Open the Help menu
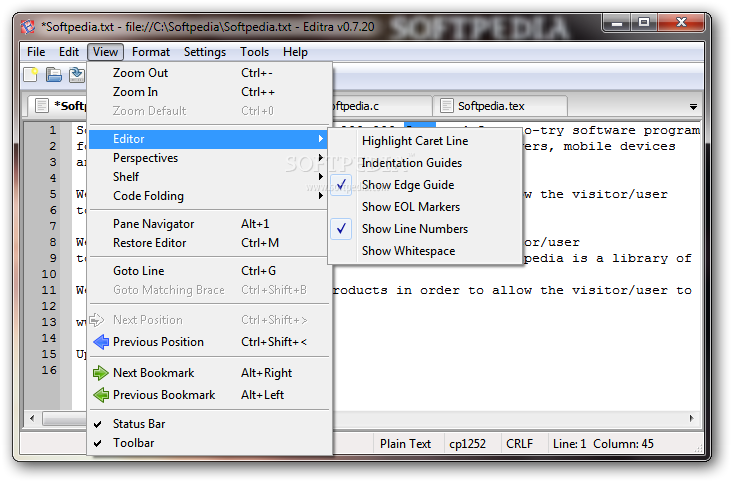The height and width of the screenshot is (482, 732). click(x=295, y=52)
